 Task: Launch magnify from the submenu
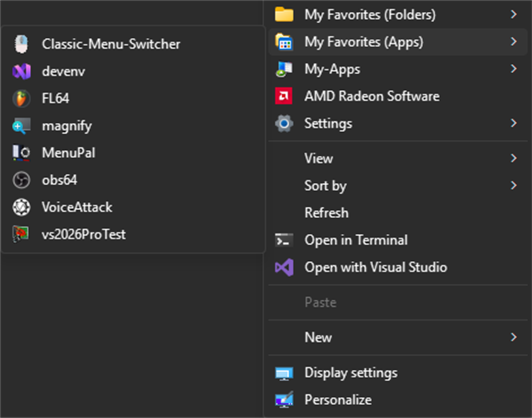(x=133, y=126)
